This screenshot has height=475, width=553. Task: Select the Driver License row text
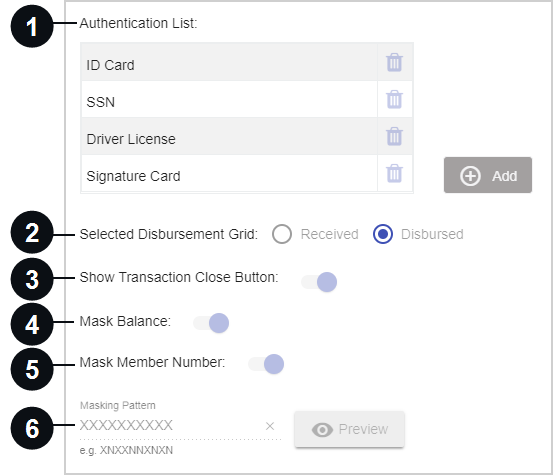(x=131, y=139)
